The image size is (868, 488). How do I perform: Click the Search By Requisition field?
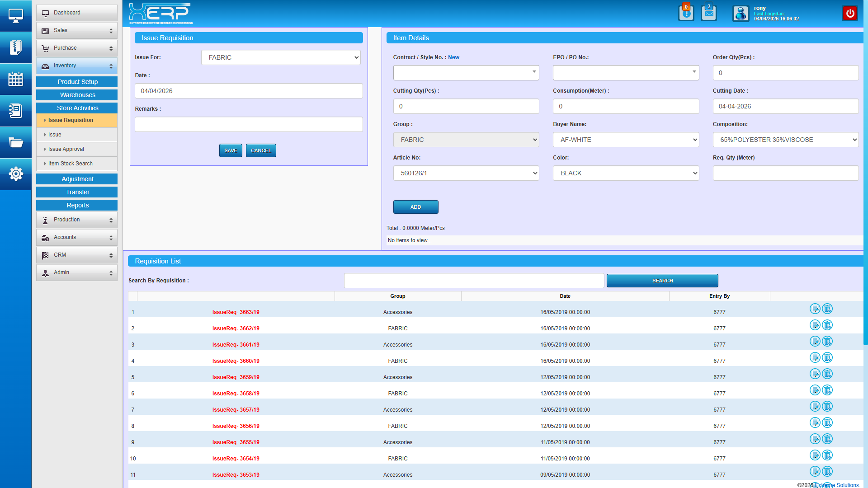coord(474,281)
